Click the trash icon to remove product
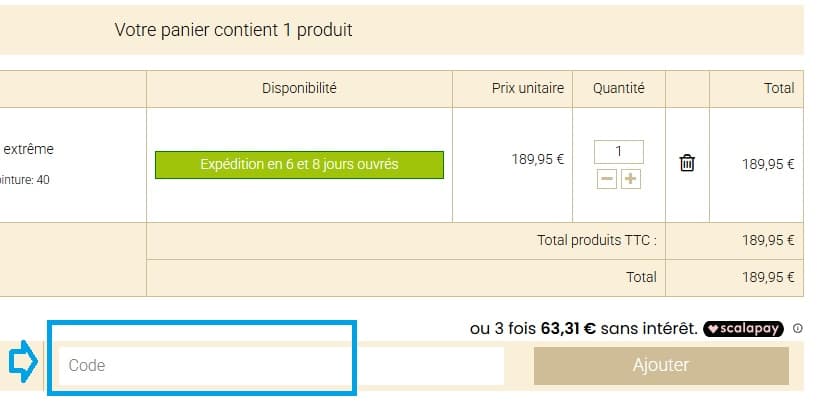Image resolution: width=819 pixels, height=409 pixels. tap(687, 163)
